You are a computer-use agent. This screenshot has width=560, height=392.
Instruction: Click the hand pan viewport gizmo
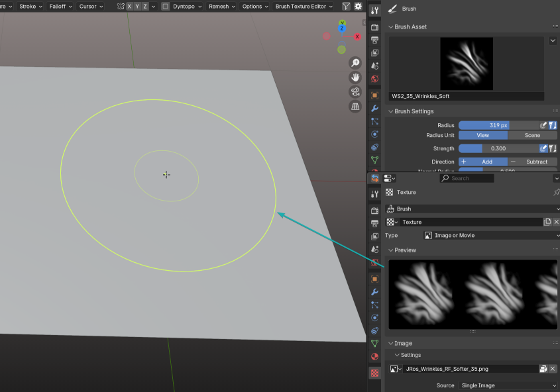(x=355, y=77)
